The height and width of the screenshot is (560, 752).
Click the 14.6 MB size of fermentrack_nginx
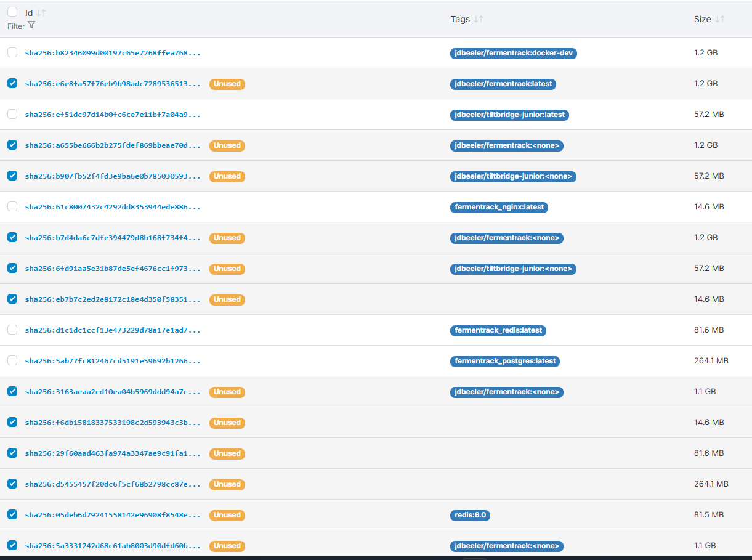(x=709, y=207)
